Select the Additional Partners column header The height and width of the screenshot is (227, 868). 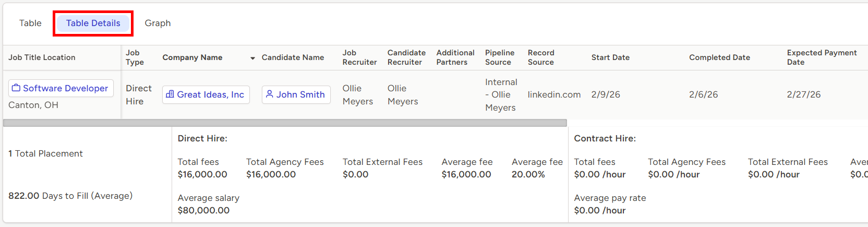coord(455,57)
